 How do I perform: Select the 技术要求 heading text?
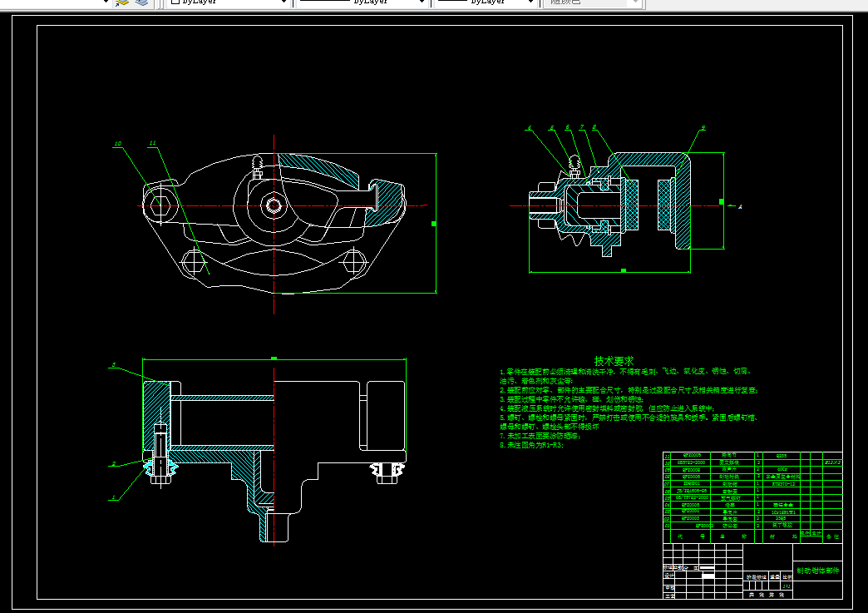point(614,361)
